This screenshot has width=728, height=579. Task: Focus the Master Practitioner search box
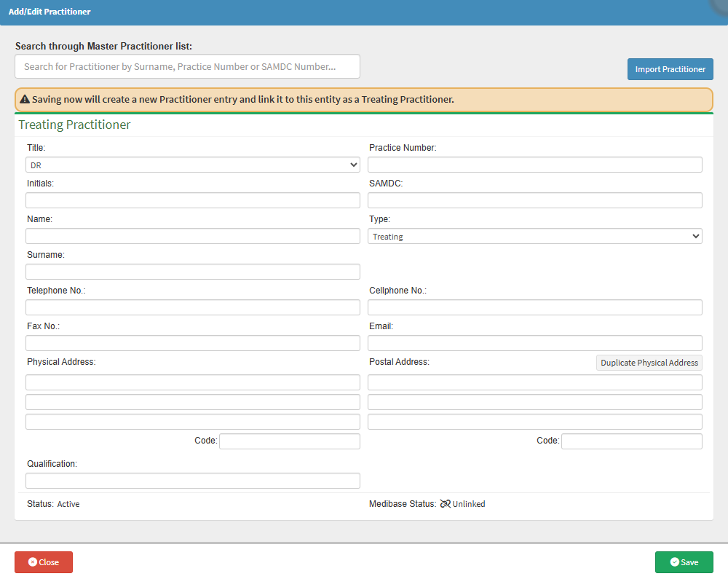[187, 67]
